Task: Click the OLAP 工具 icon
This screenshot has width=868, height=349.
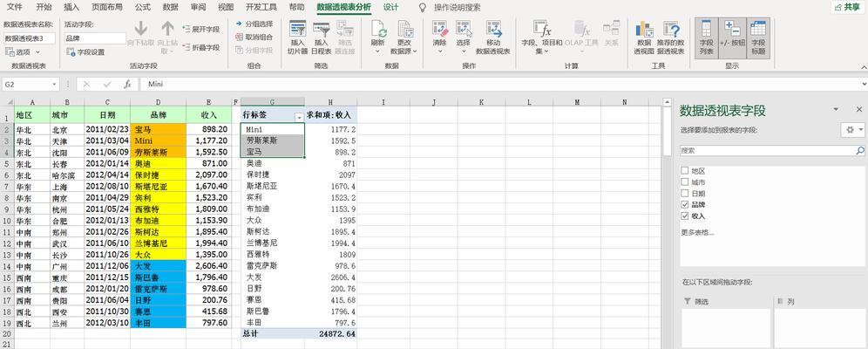Action: point(582,28)
